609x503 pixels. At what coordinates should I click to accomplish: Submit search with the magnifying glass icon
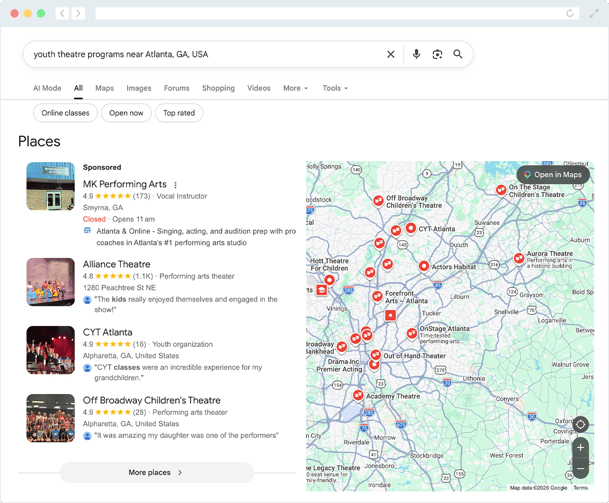[458, 54]
